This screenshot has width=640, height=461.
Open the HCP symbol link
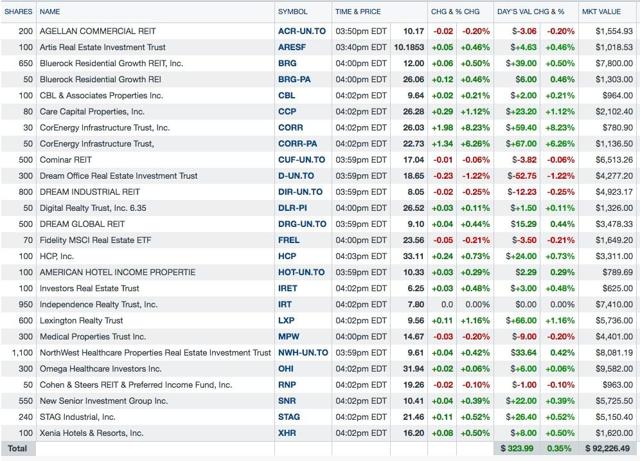287,256
